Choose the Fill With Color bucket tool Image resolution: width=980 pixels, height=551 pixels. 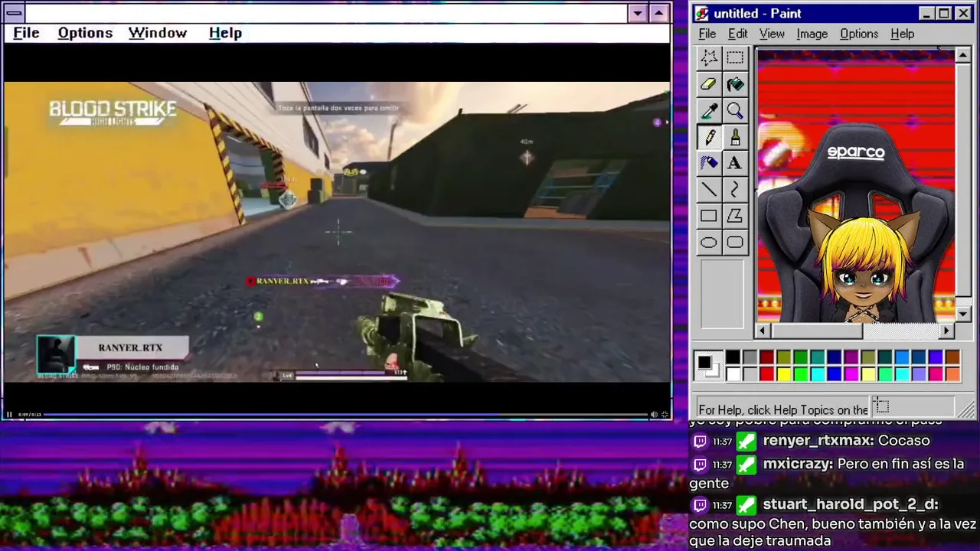pyautogui.click(x=735, y=84)
